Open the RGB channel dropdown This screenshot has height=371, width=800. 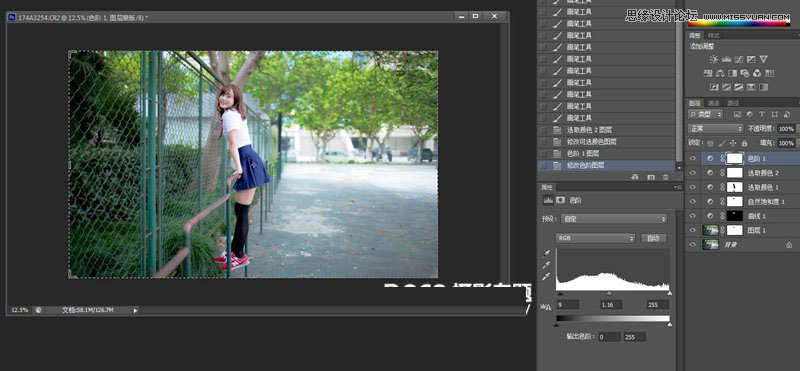coord(595,238)
